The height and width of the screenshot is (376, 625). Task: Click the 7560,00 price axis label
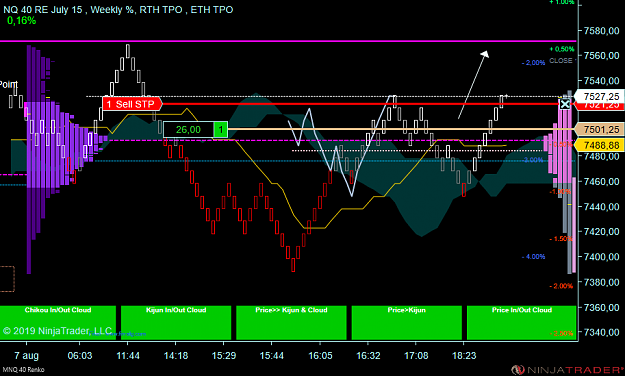pos(601,56)
